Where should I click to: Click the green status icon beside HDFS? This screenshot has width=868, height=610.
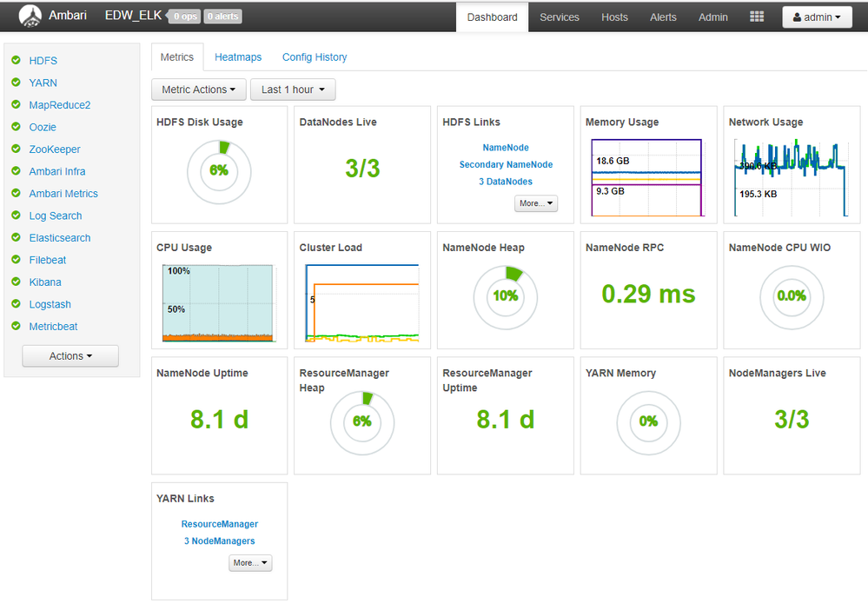[x=17, y=61]
